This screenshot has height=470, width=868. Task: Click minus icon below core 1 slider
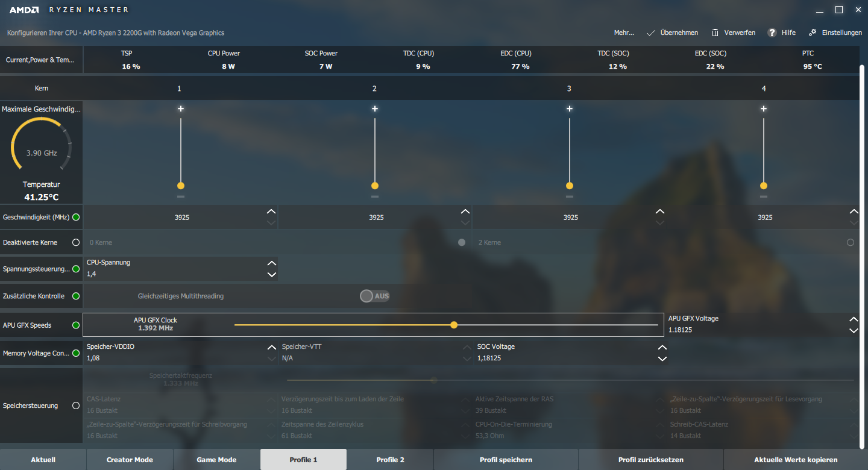click(181, 196)
